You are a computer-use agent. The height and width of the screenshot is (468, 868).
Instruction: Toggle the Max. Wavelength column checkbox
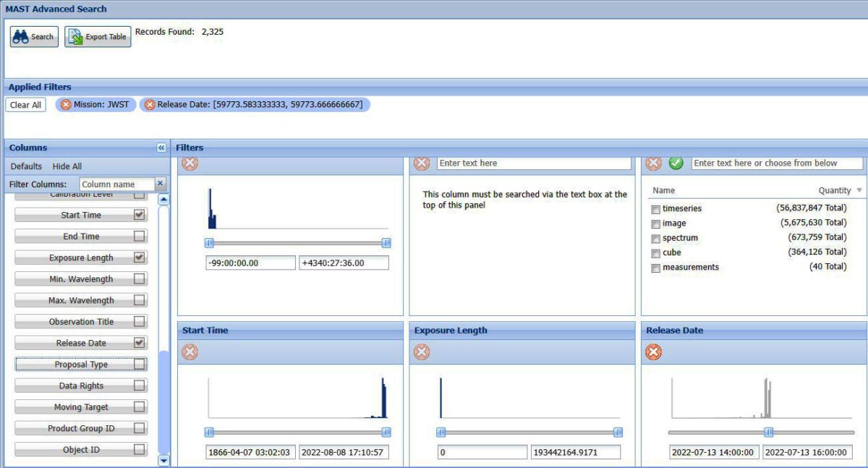(x=140, y=300)
